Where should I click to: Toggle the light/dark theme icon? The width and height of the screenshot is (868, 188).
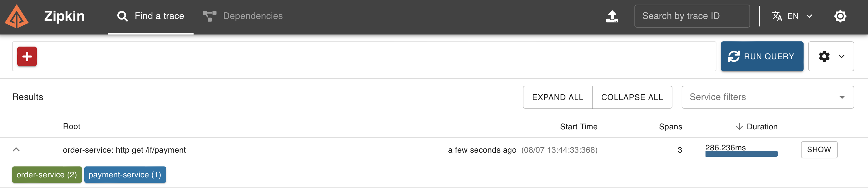tap(840, 16)
